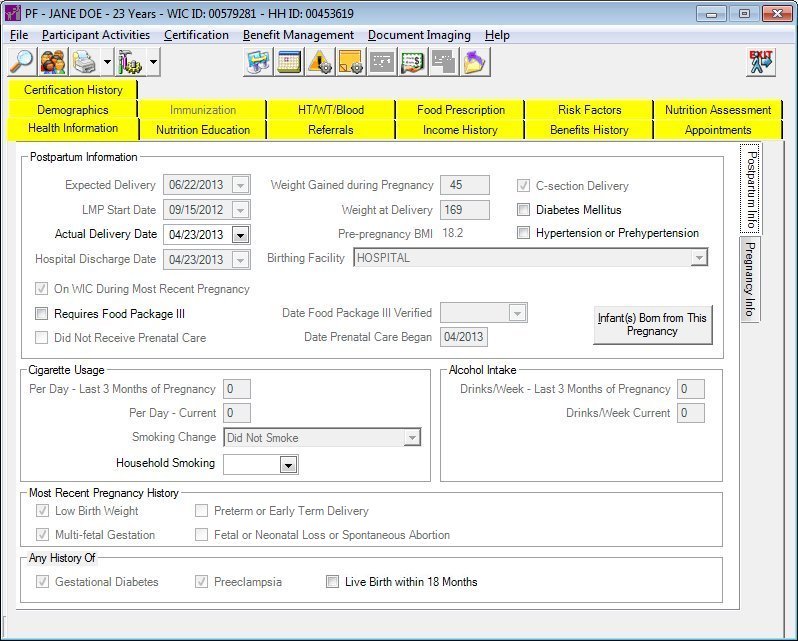The height and width of the screenshot is (641, 798).
Task: Open Expected Delivery date dropdown
Action: [241, 185]
